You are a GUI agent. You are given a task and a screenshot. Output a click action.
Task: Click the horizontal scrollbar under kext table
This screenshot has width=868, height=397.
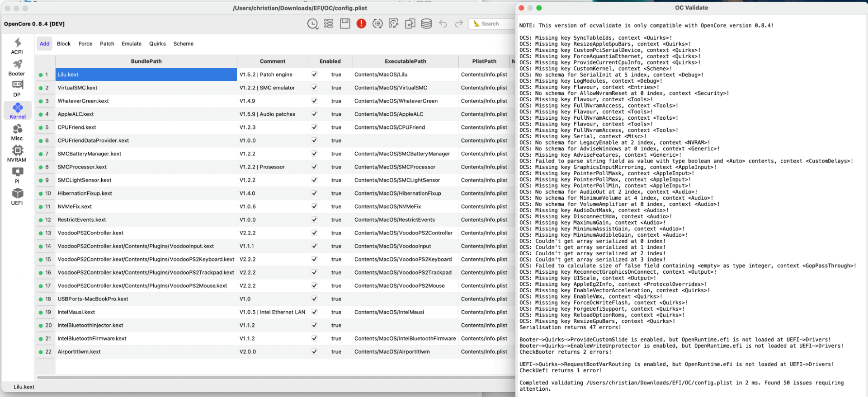276,378
